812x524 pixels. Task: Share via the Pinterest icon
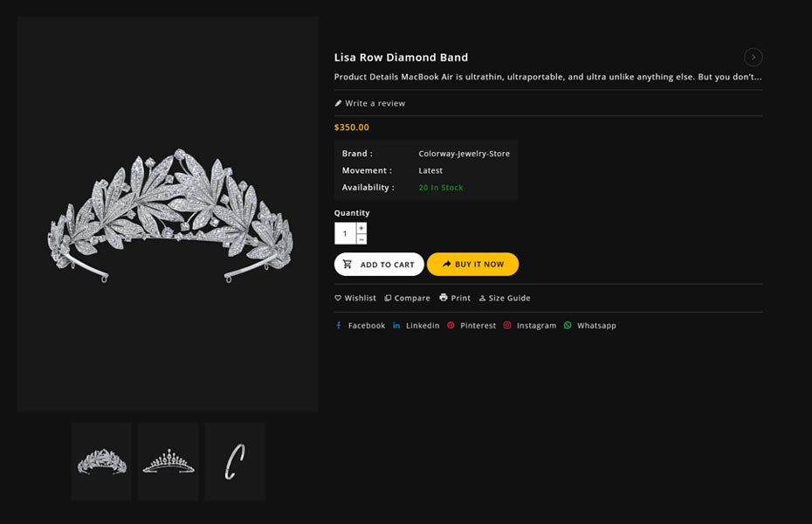[x=451, y=325]
